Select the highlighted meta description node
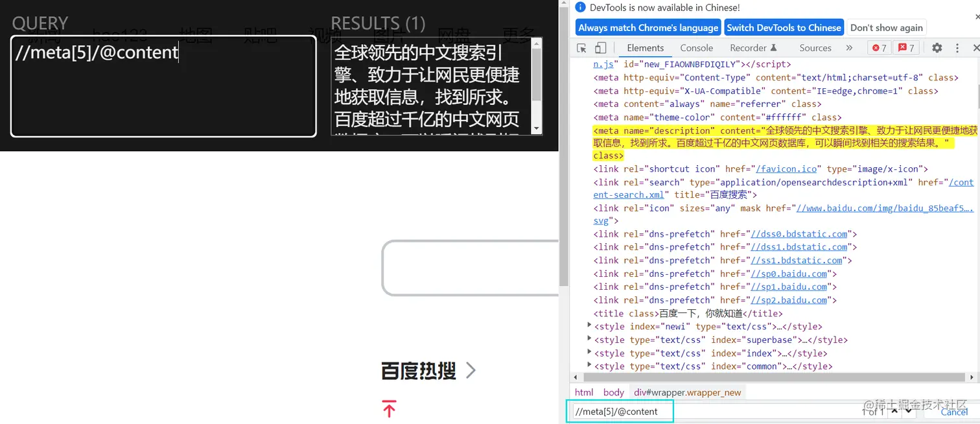This screenshot has width=980, height=424. (785, 143)
